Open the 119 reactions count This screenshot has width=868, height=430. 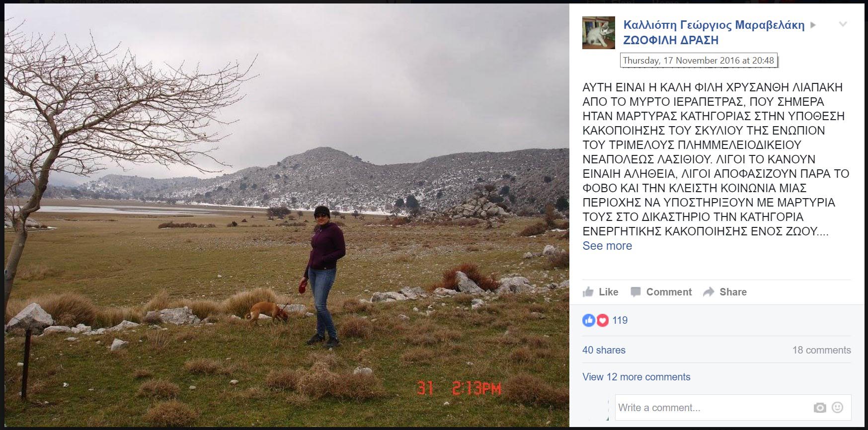620,320
